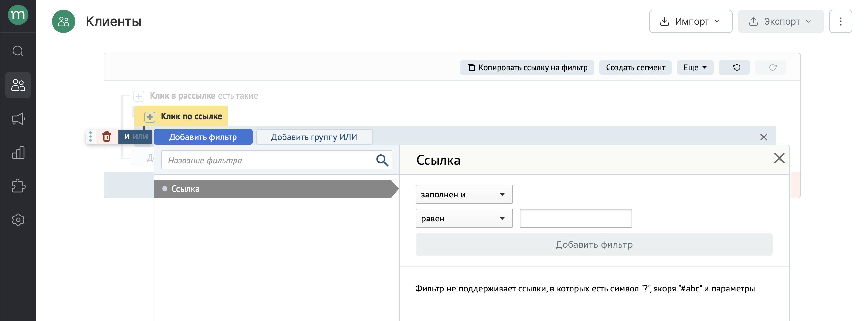Switch group logic to И
Image resolution: width=868 pixels, height=321 pixels.
coord(127,137)
